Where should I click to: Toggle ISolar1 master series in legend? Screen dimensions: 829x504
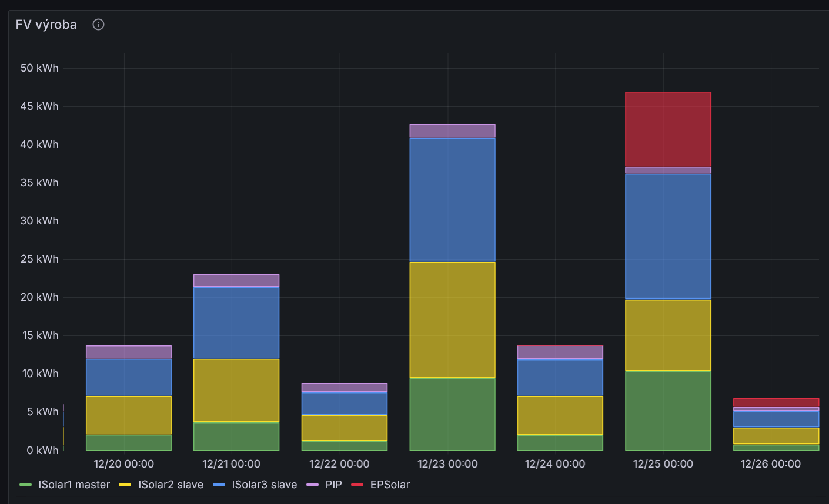pos(74,485)
